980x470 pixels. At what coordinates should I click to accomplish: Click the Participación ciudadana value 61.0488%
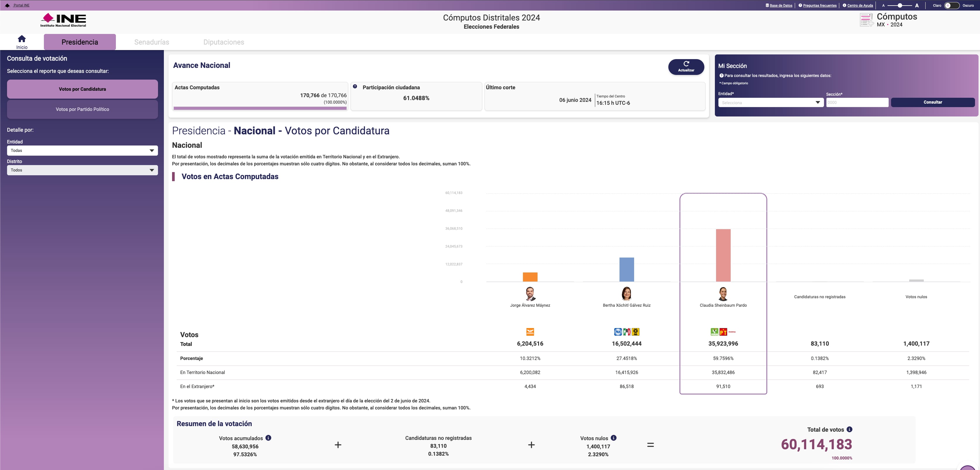pos(416,98)
